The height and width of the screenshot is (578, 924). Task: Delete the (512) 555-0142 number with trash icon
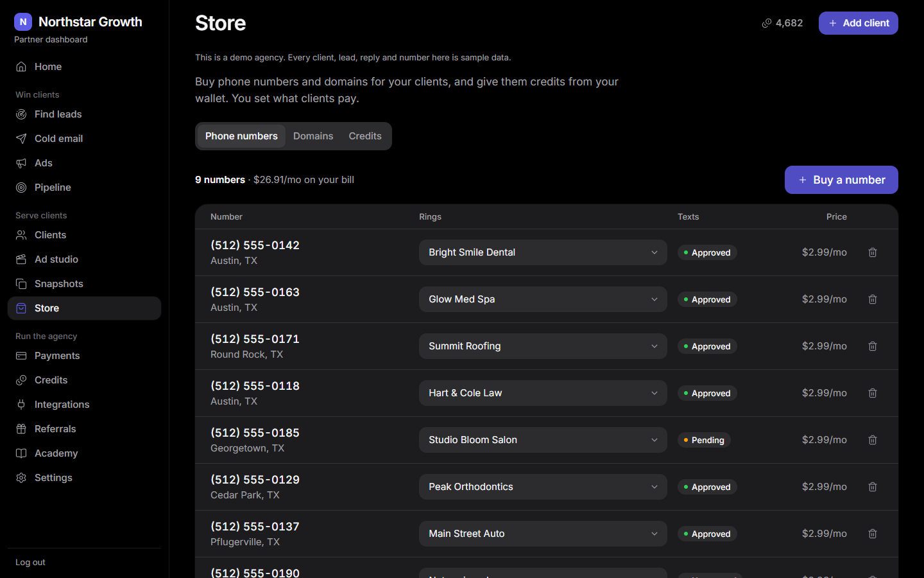pyautogui.click(x=873, y=252)
